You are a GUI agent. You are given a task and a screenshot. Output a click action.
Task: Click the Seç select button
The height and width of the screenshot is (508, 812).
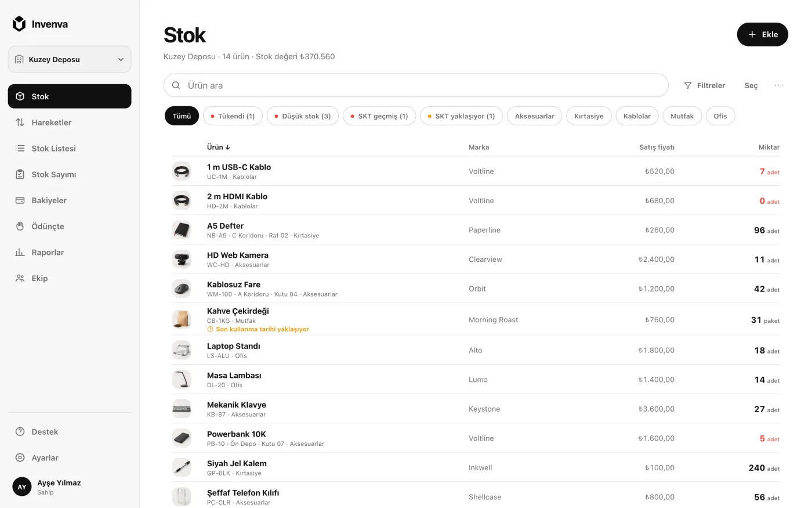(751, 85)
